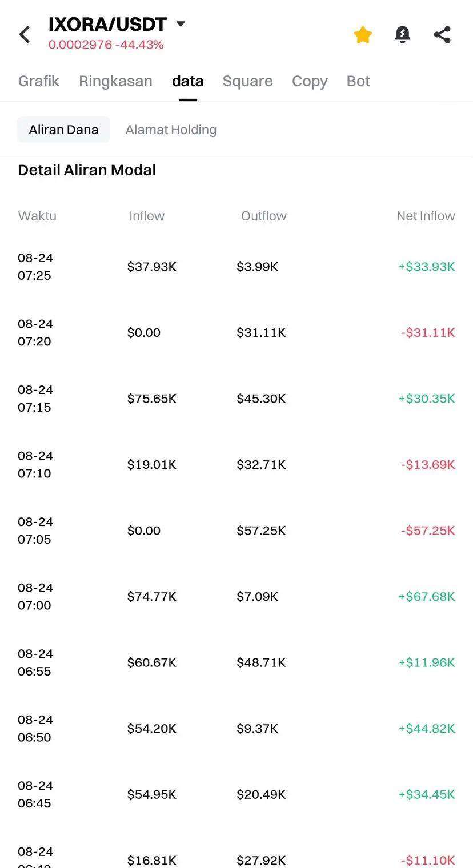Expand the IXORA/USDT pair dropdown arrow
473x868 pixels.
181,24
